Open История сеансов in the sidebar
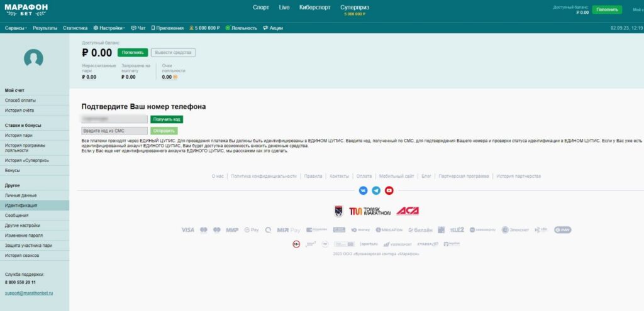 pyautogui.click(x=35, y=255)
